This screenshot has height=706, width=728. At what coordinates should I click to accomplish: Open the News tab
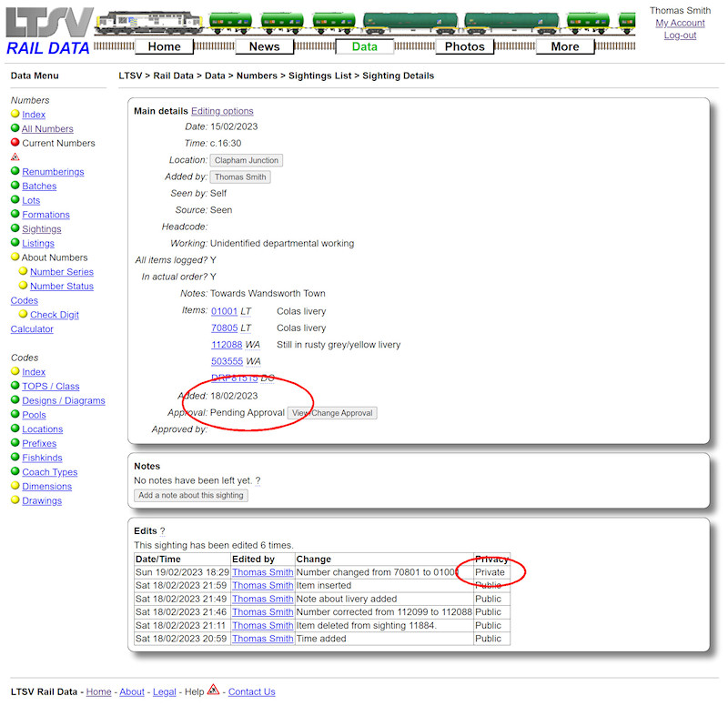point(264,45)
